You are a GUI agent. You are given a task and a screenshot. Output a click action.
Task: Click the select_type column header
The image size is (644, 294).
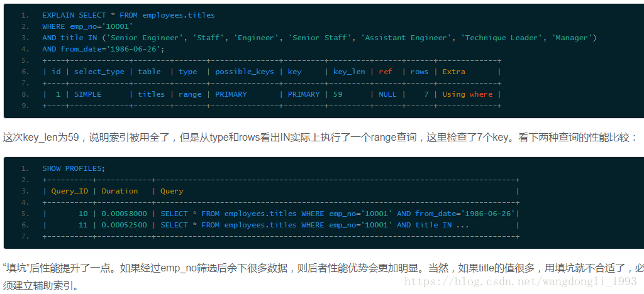[99, 72]
